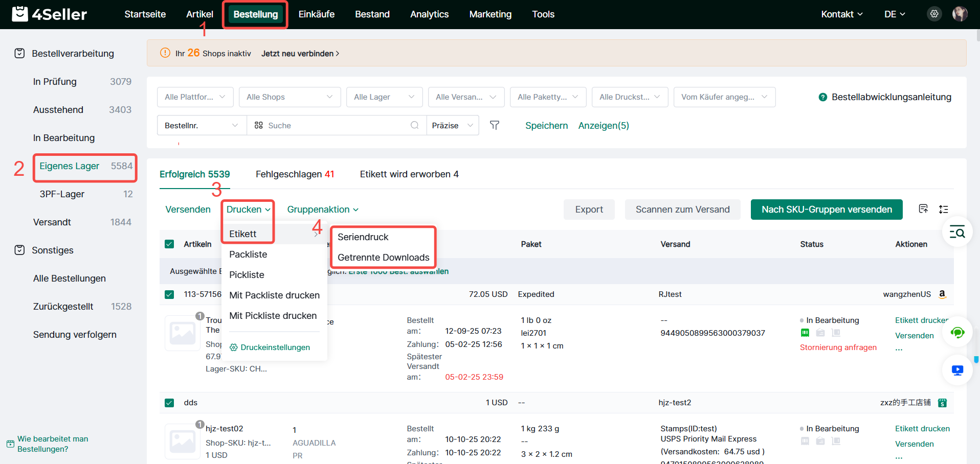Open the column layout settings icon
Viewport: 980px width, 464px height.
pos(923,209)
